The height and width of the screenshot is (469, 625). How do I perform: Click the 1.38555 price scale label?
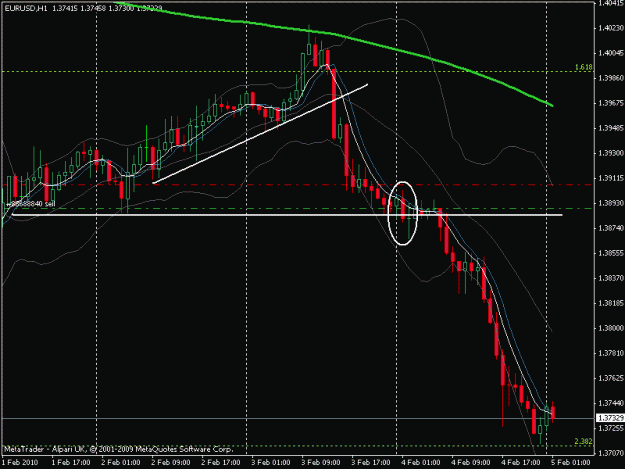coord(610,253)
